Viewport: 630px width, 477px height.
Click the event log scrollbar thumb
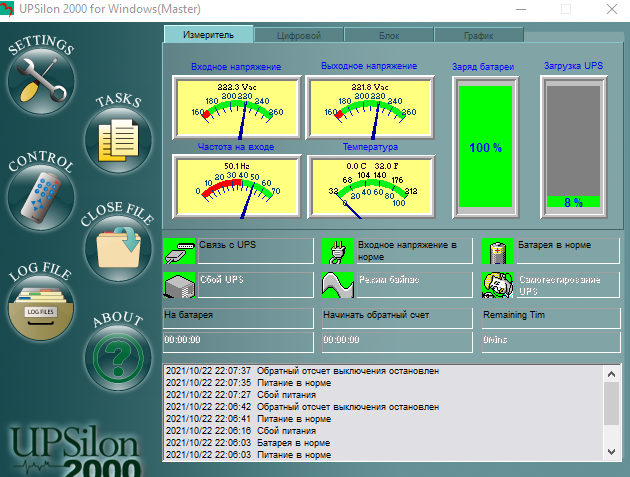(612, 403)
